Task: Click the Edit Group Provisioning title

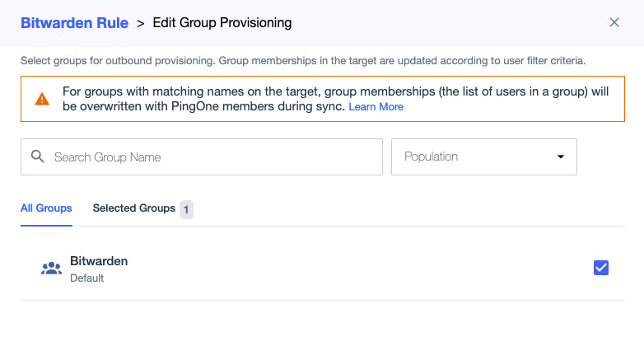Action: 222,23
